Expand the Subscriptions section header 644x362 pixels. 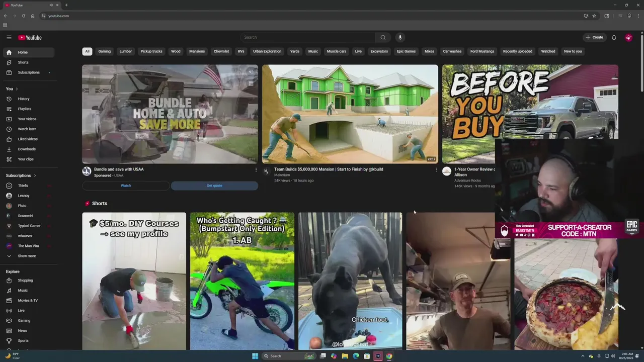21,175
